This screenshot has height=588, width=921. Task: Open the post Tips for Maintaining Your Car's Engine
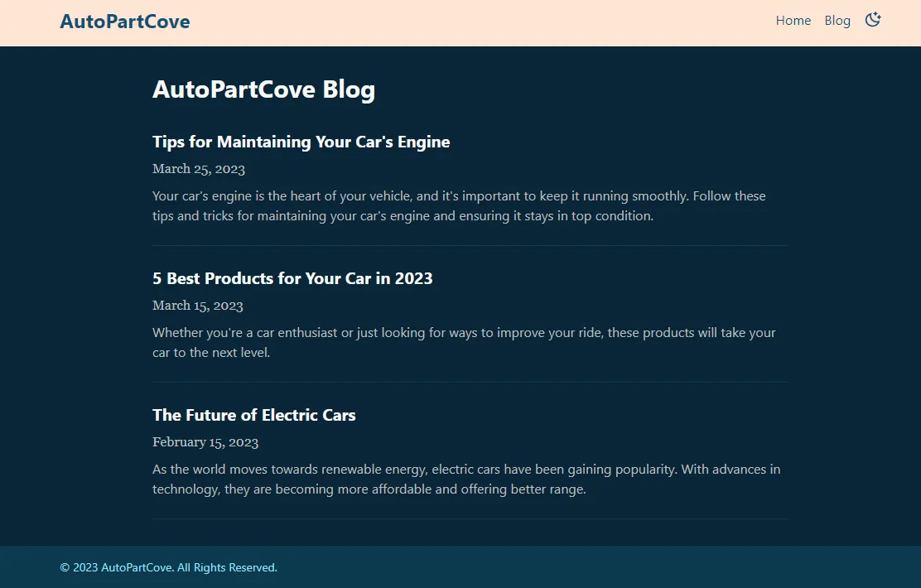pyautogui.click(x=301, y=142)
